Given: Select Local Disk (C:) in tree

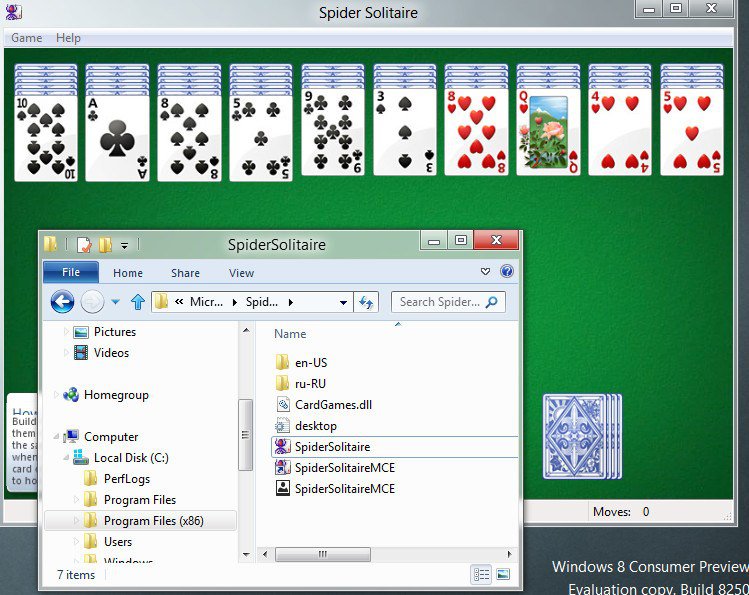Looking at the screenshot, I should (x=131, y=458).
